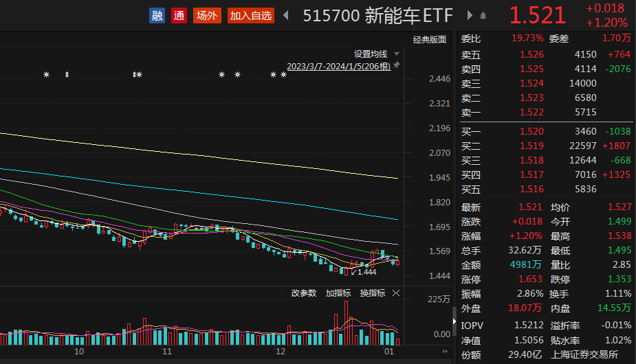This screenshot has width=636, height=364.
Task: Close the volume indicator panel with X
Action: [396, 293]
